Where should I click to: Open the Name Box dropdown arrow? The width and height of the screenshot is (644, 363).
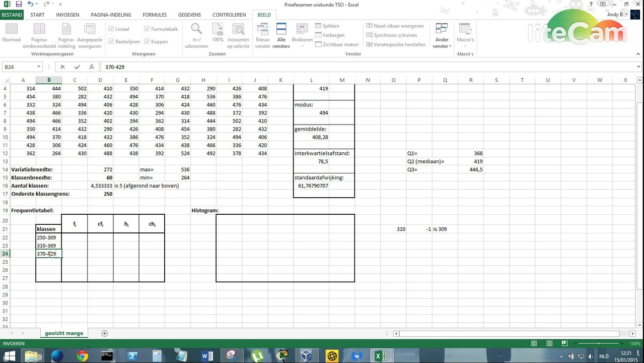(39, 67)
